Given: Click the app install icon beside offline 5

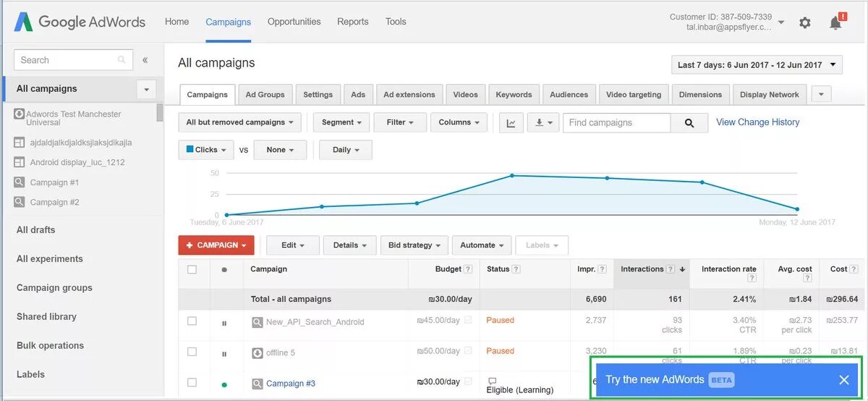Looking at the screenshot, I should 257,353.
